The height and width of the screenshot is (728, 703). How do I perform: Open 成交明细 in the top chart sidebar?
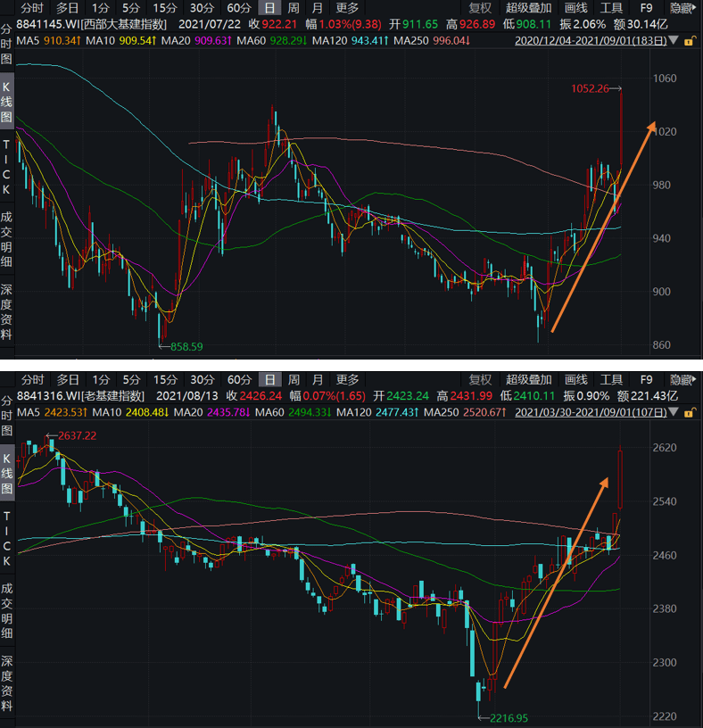(x=7, y=236)
